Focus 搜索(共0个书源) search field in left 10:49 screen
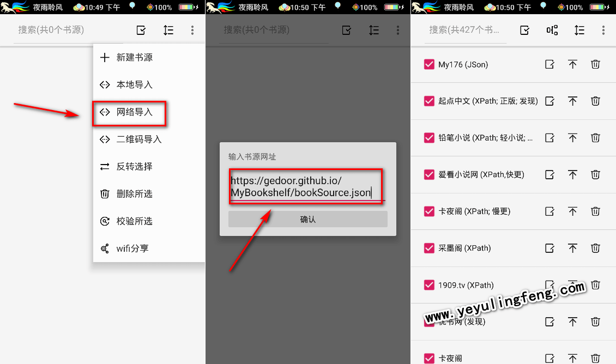 (x=69, y=30)
